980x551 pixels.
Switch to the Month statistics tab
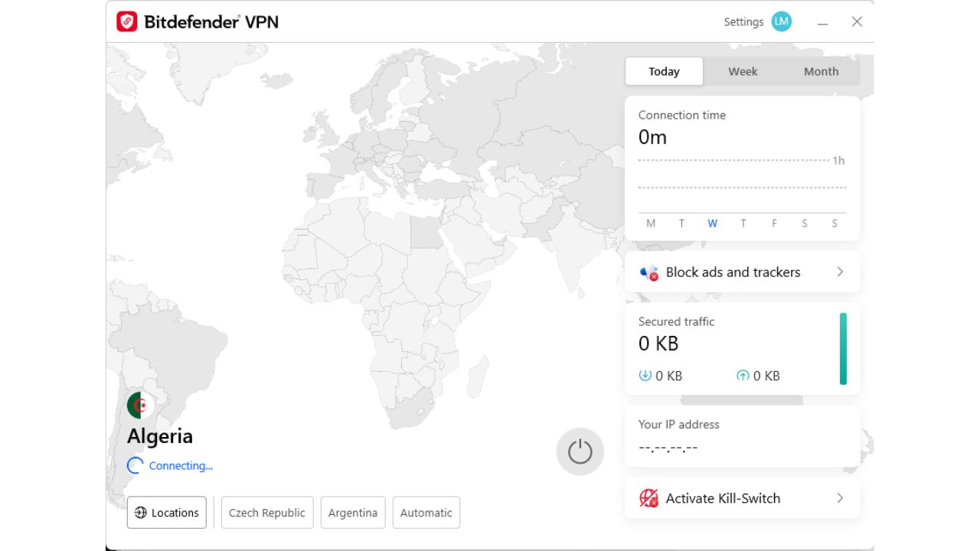pos(821,71)
